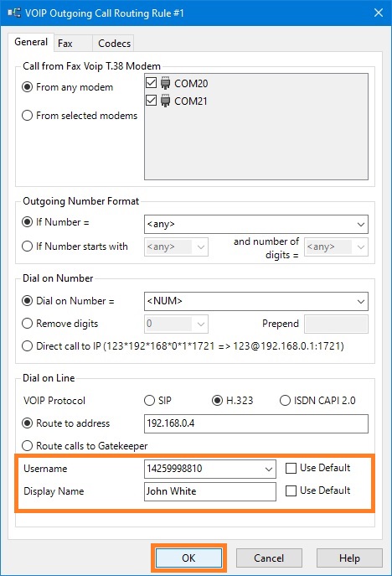Image resolution: width=392 pixels, height=576 pixels.
Task: Select ISDN CAPI 2.0 protocol
Action: 285,401
